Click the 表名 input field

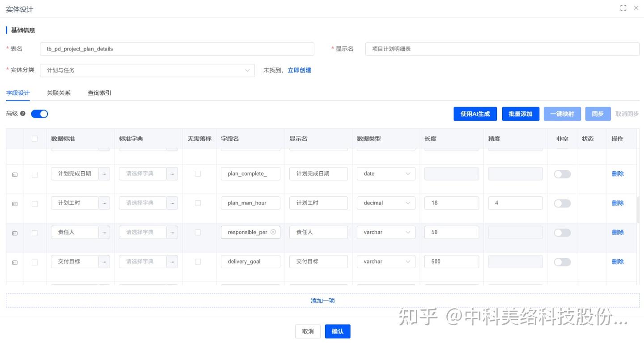[177, 49]
